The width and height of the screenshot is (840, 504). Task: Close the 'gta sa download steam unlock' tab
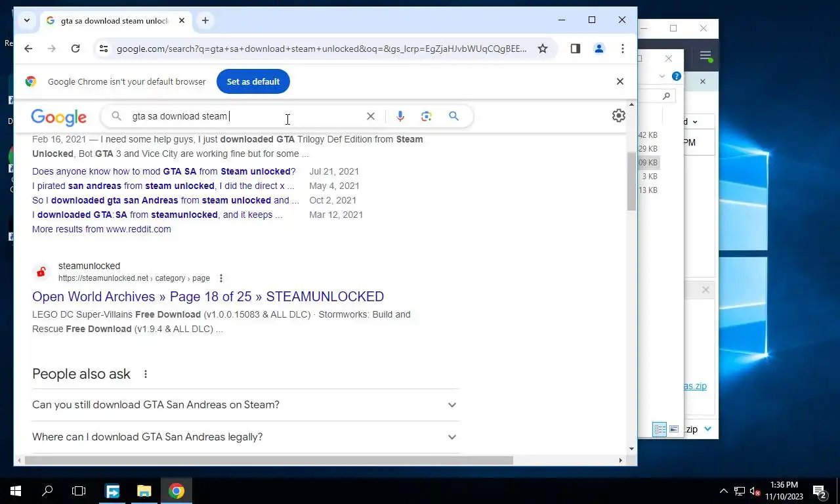(x=182, y=20)
